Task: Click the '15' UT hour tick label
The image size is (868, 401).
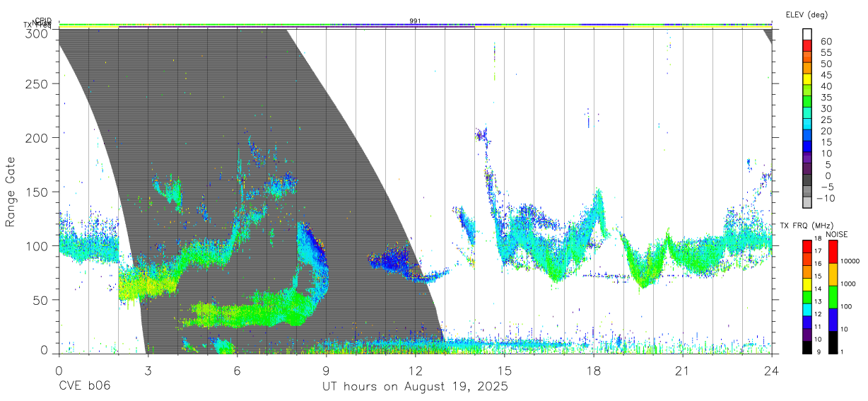Action: (504, 371)
